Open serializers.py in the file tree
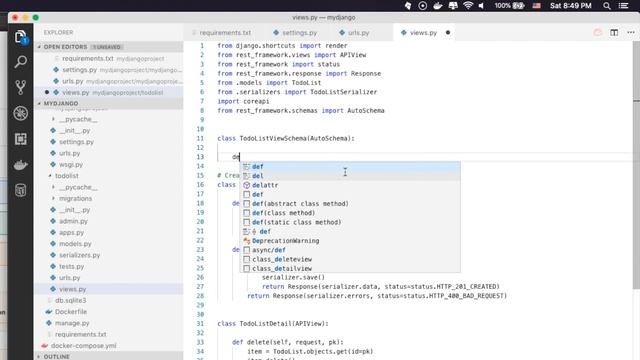Image resolution: width=640 pixels, height=360 pixels. click(80, 255)
